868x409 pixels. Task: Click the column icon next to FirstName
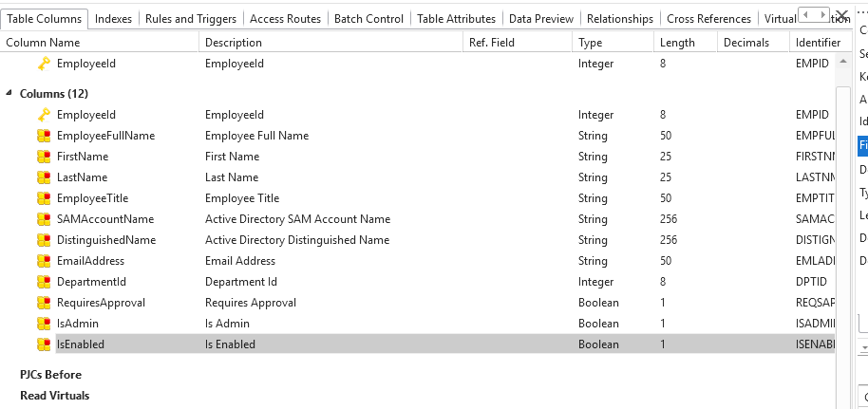[x=44, y=157]
